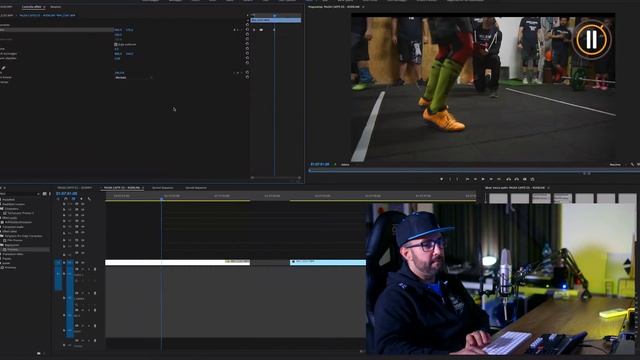The image size is (640, 360).
Task: Select the Opacity pen mask tool
Action: pos(3,68)
